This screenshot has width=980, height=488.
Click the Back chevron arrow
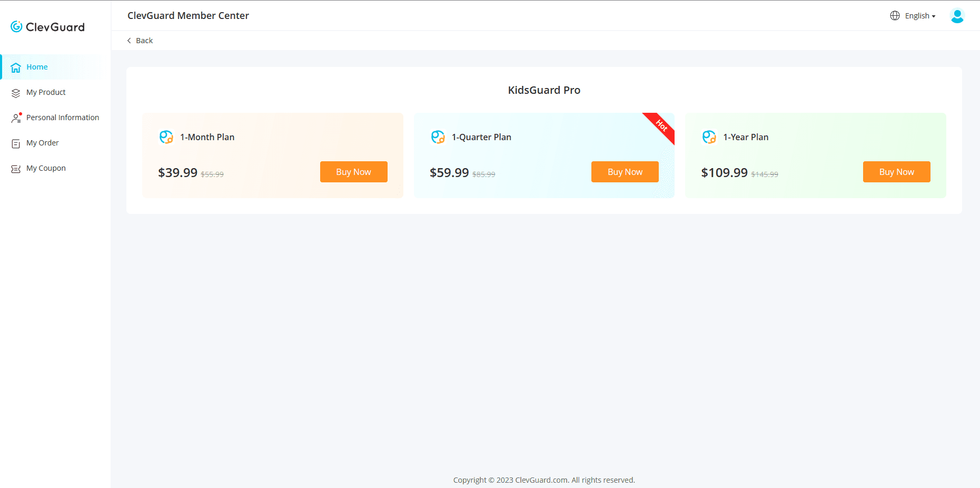pyautogui.click(x=129, y=41)
